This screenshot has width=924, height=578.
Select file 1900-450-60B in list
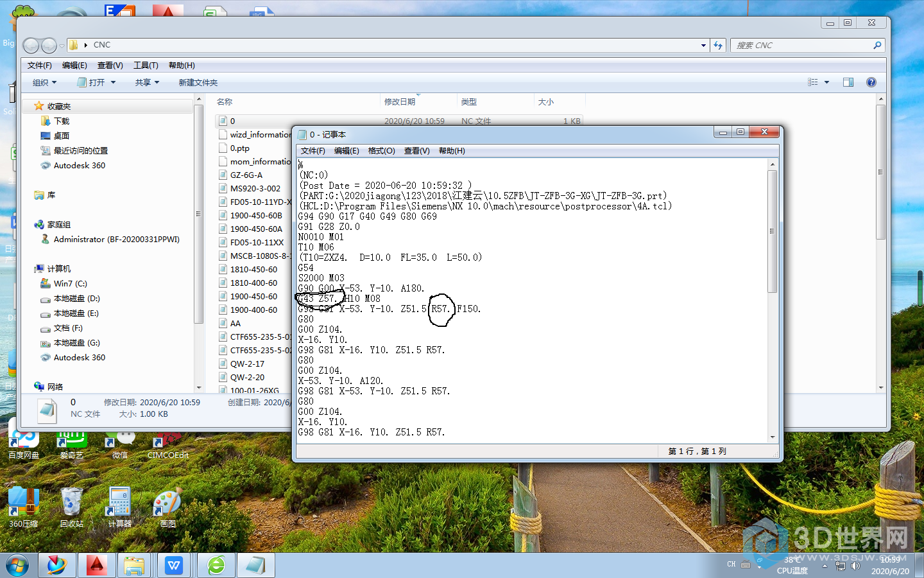pyautogui.click(x=256, y=215)
